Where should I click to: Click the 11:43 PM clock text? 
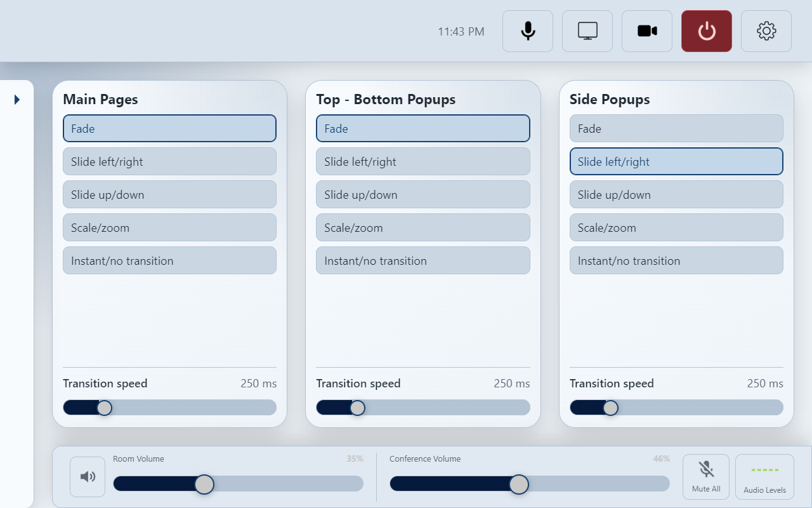pyautogui.click(x=461, y=31)
